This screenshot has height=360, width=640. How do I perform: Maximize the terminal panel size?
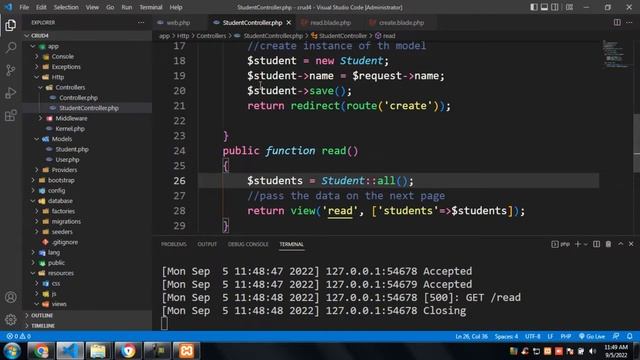pos(620,244)
